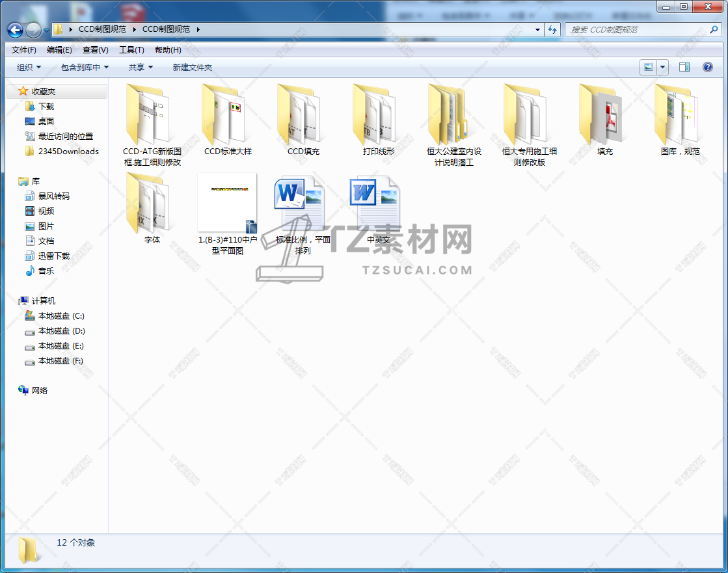Expand the 包含到库中 dropdown

pos(85,68)
